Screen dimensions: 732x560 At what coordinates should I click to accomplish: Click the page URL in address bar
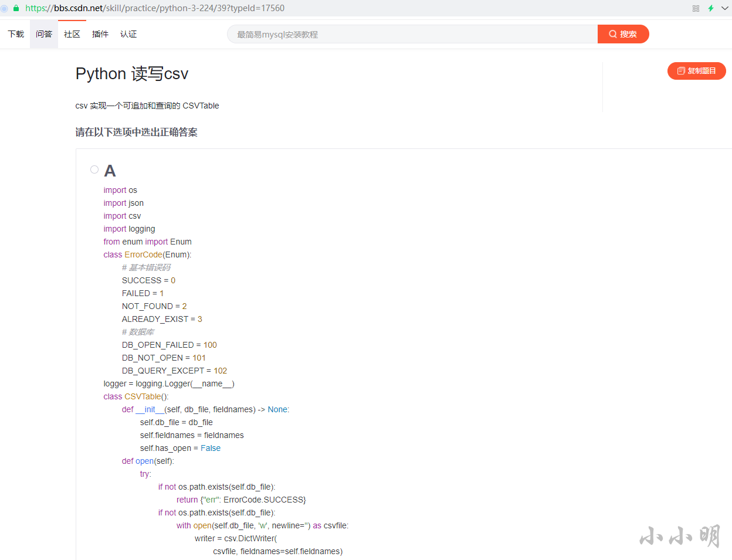155,8
